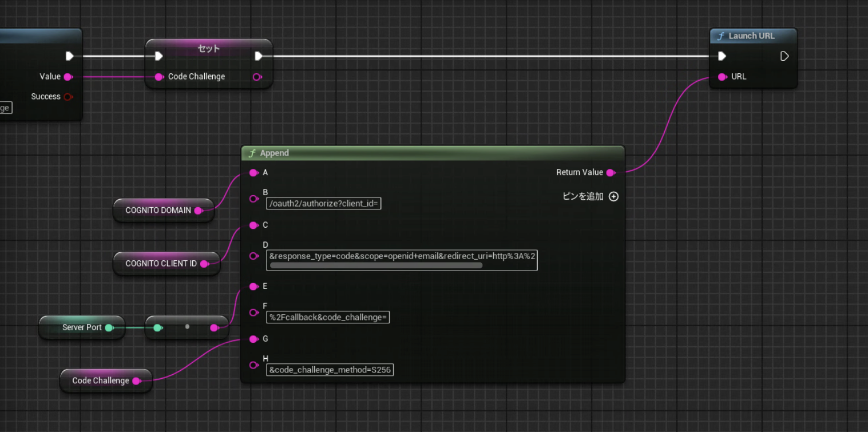Click the H pin code_challenge_method text field
This screenshot has height=432, width=868.
coord(330,370)
